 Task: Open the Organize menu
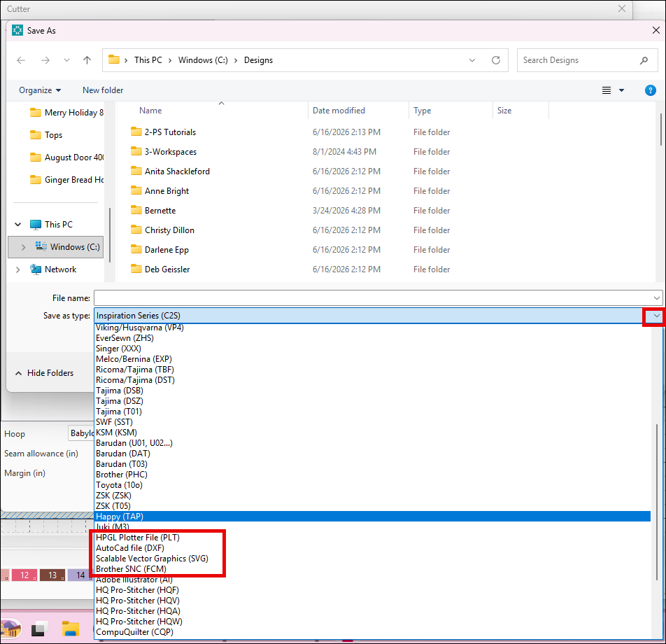click(x=40, y=90)
